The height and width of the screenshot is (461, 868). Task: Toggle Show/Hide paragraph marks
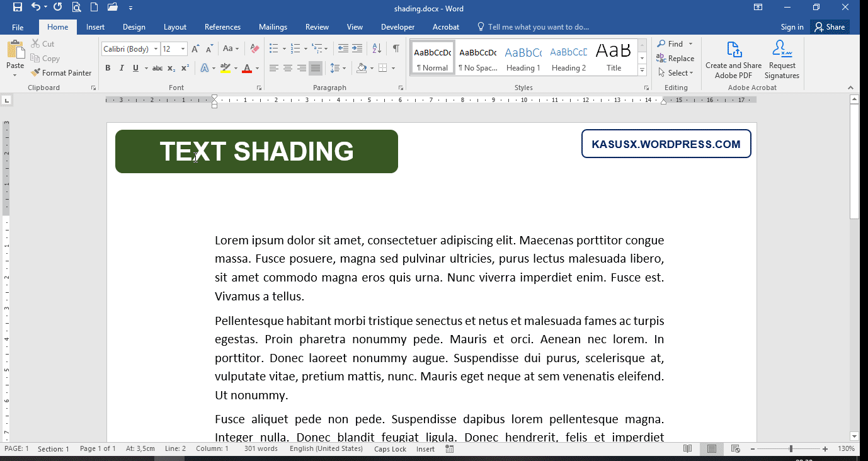point(395,48)
